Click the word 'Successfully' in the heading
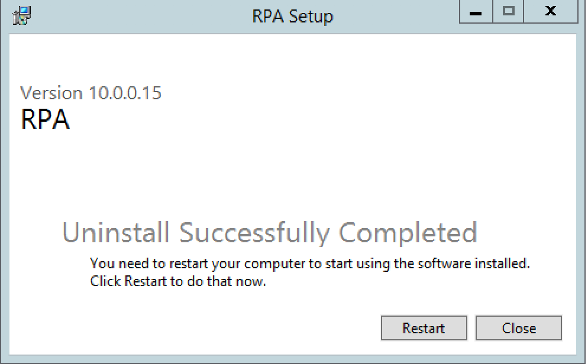Image resolution: width=588 pixels, height=364 pixels. tap(254, 233)
